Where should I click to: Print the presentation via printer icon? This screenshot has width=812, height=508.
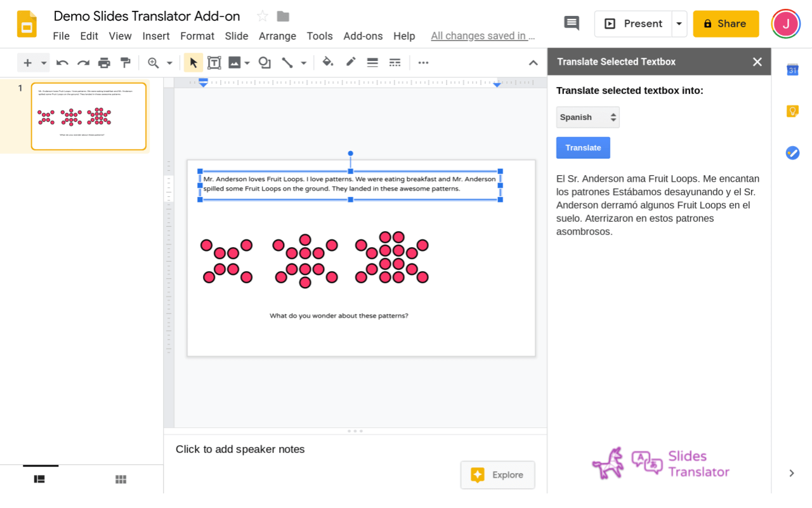tap(104, 62)
